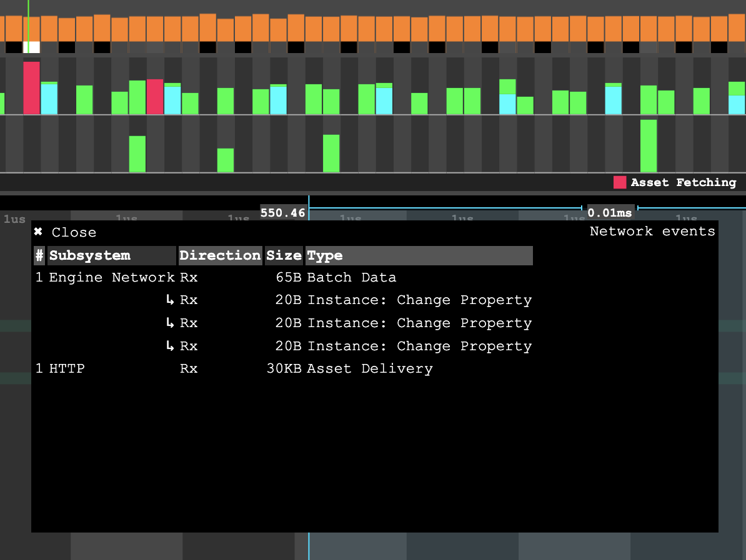Click the 65B size value
Screen dimensions: 746x560
pyautogui.click(x=288, y=277)
